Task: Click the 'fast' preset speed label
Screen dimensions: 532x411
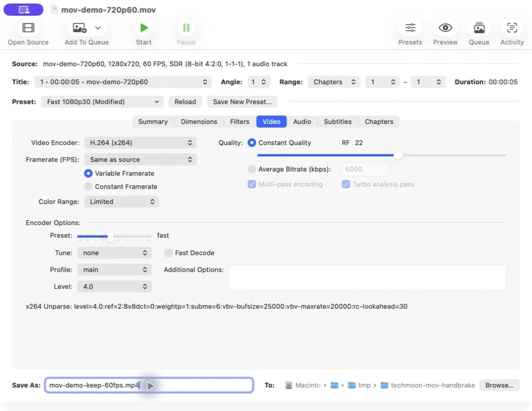Action: pyautogui.click(x=163, y=235)
